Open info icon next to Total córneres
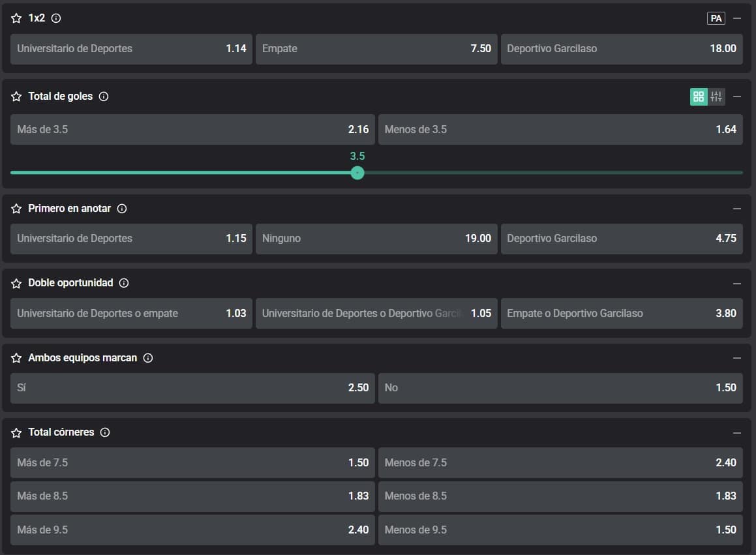Screen dimensions: 756x555 (105, 432)
